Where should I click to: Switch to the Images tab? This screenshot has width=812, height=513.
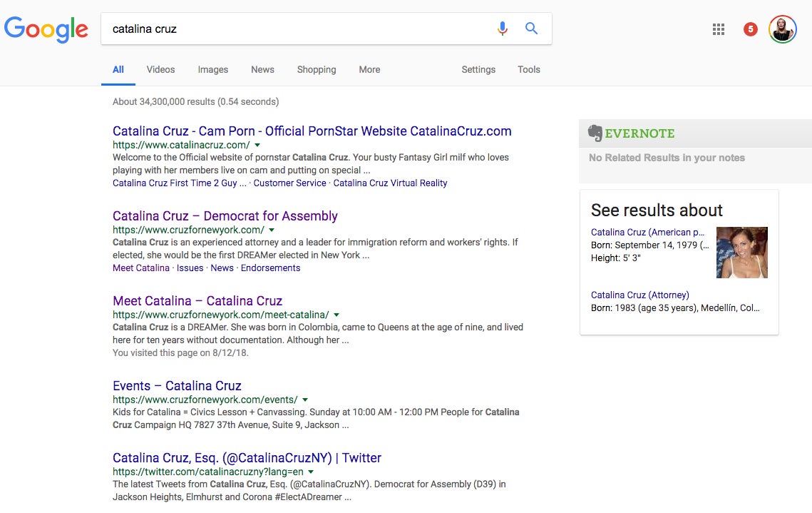click(213, 69)
